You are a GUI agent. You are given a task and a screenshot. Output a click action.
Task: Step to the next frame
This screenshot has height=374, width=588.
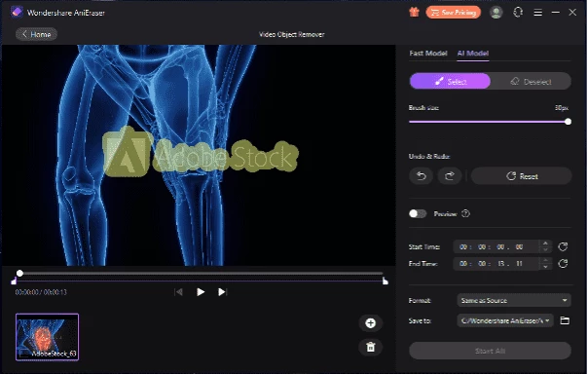[222, 291]
